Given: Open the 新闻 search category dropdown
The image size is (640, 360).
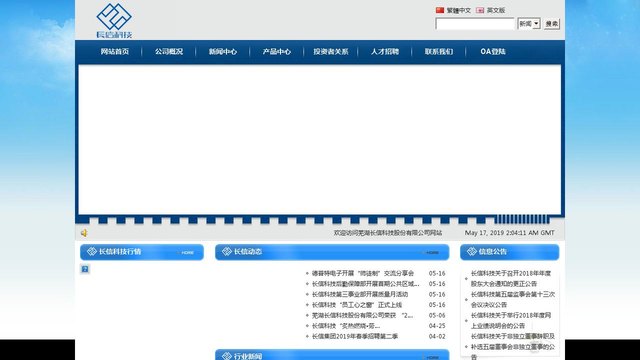Looking at the screenshot, I should coord(529,24).
